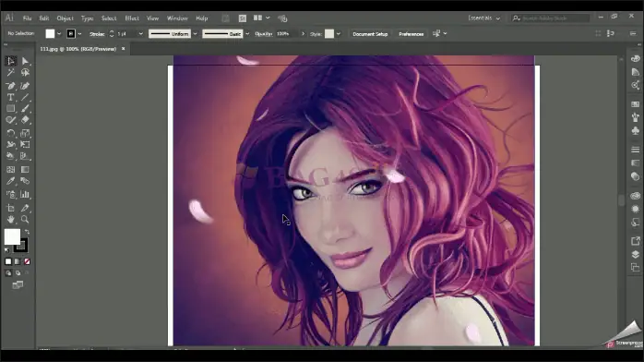The height and width of the screenshot is (362, 644).
Task: Open Essentials workspace switcher
Action: [x=484, y=18]
